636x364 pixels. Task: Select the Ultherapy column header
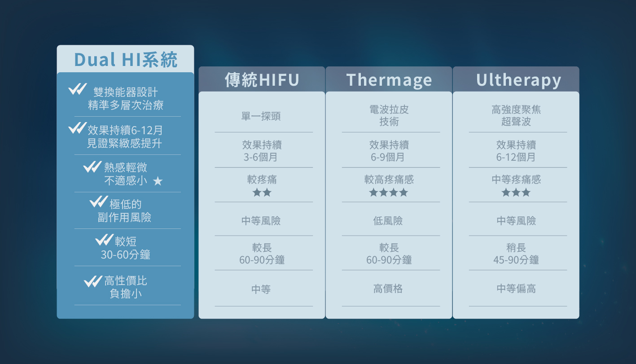516,79
